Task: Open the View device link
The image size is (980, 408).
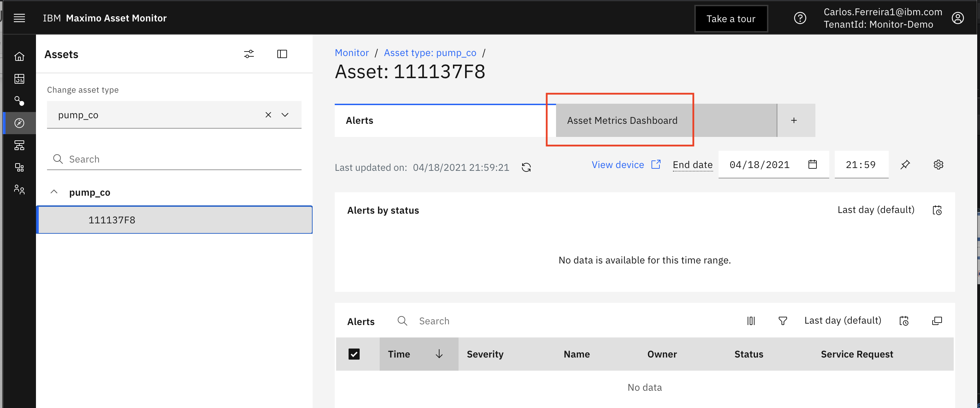Action: point(626,165)
